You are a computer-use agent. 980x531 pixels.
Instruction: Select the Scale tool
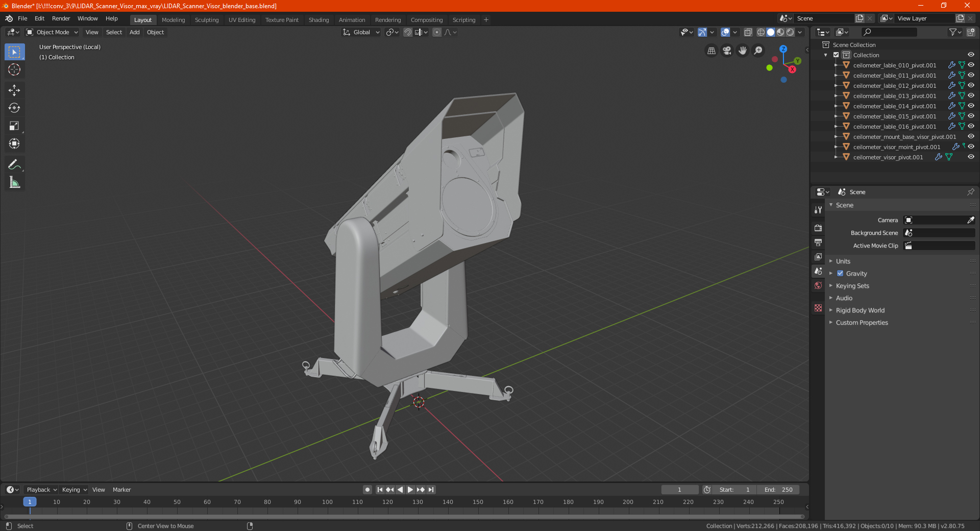(14, 126)
